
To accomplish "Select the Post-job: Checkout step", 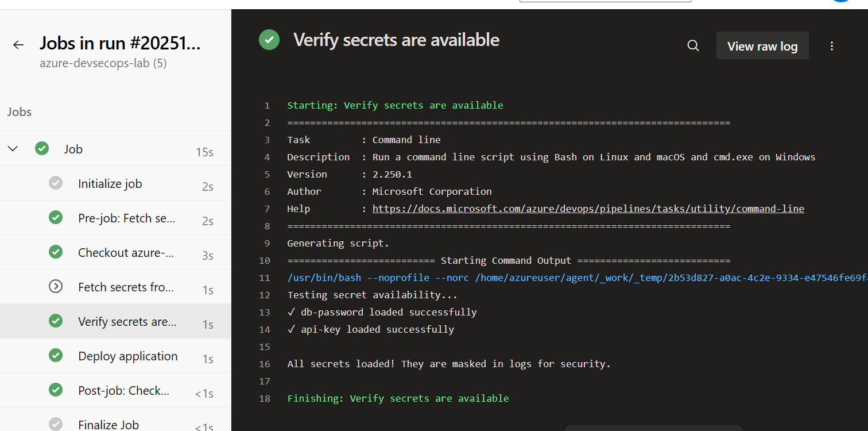I will click(x=123, y=391).
